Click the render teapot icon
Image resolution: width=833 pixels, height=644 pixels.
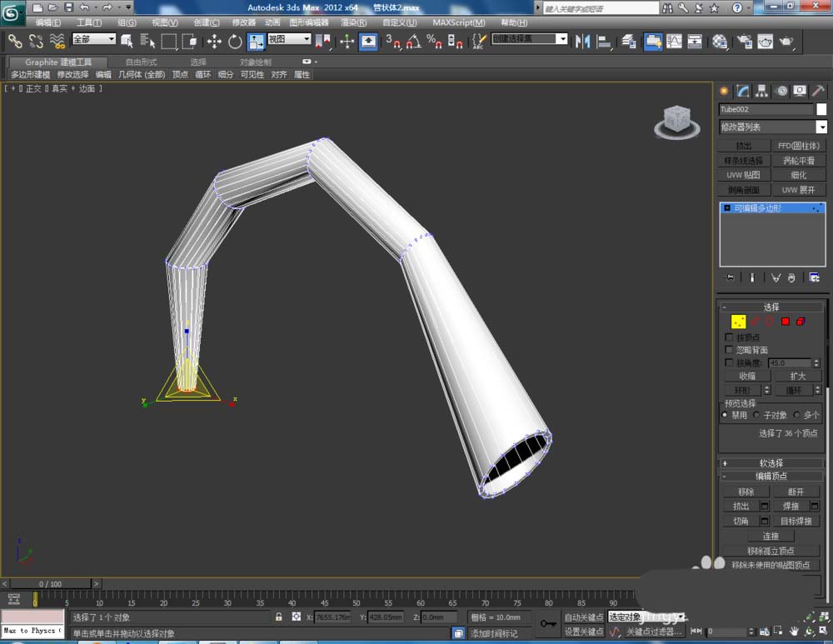pos(786,41)
